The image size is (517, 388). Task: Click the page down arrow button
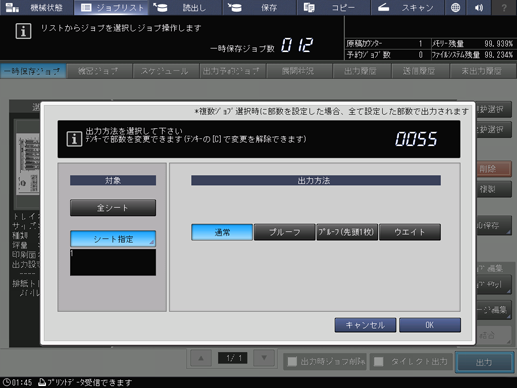pyautogui.click(x=264, y=358)
